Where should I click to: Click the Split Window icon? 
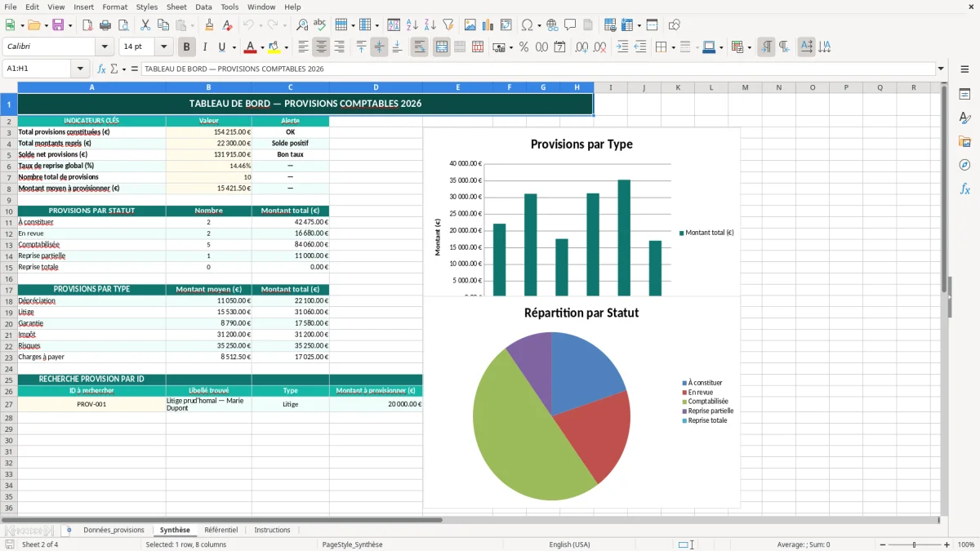point(653,25)
